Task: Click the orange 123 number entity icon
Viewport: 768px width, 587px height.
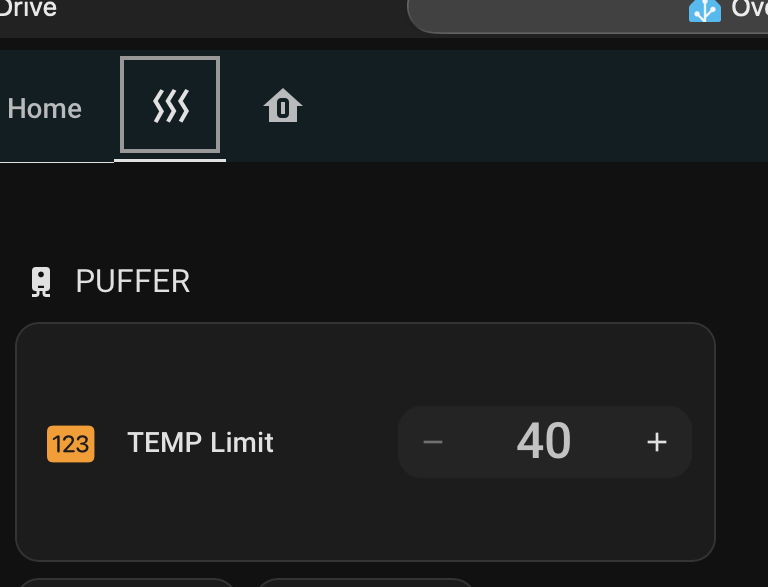Action: [71, 443]
